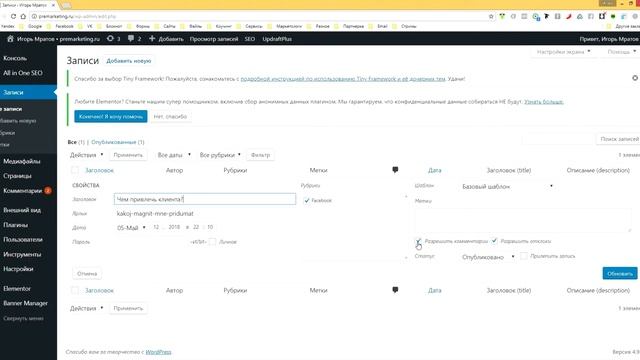Bookmark this page with the star icon

[x=491, y=16]
